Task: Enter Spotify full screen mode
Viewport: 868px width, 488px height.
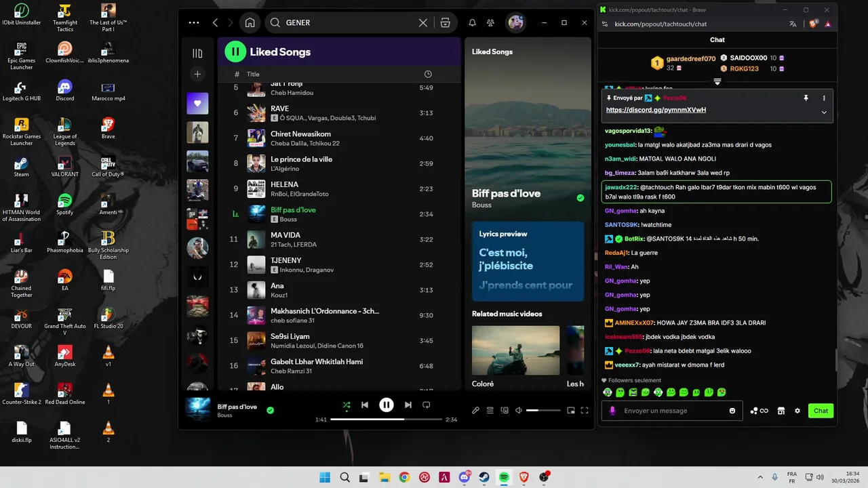Action: [x=585, y=410]
